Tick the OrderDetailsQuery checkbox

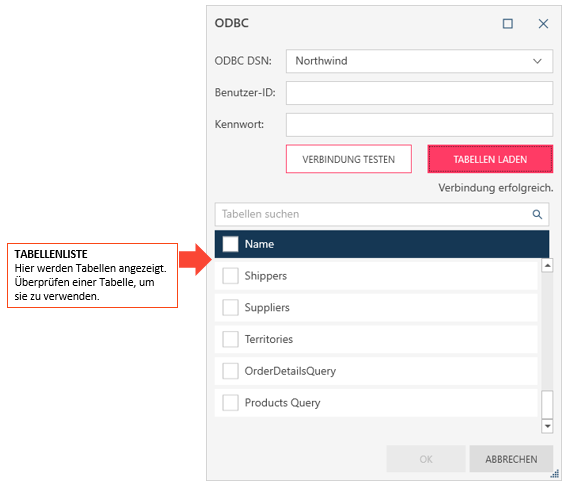point(230,371)
